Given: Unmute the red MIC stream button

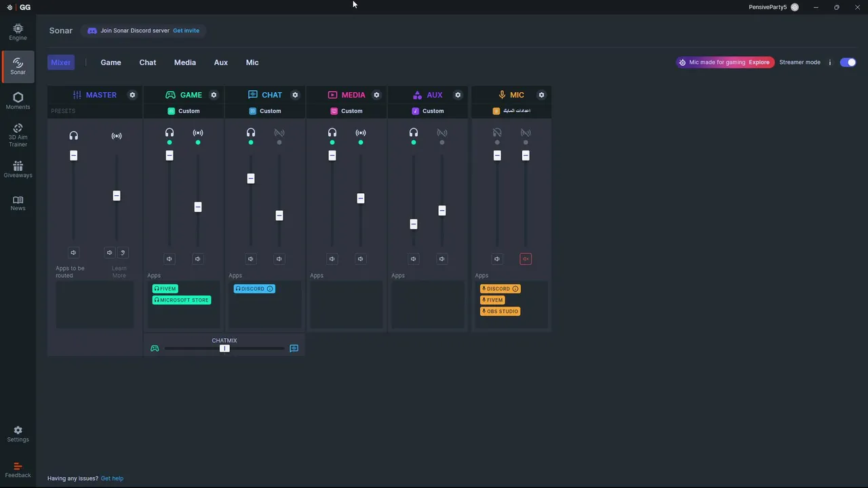Looking at the screenshot, I should (526, 259).
